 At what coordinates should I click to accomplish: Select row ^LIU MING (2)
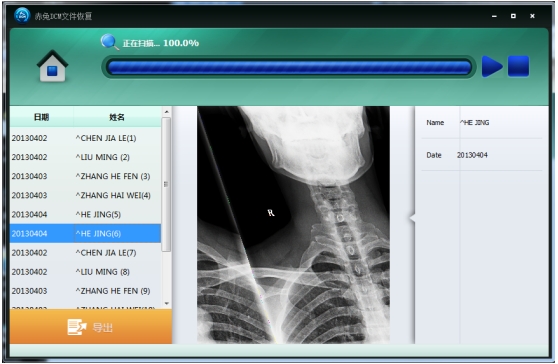point(85,157)
